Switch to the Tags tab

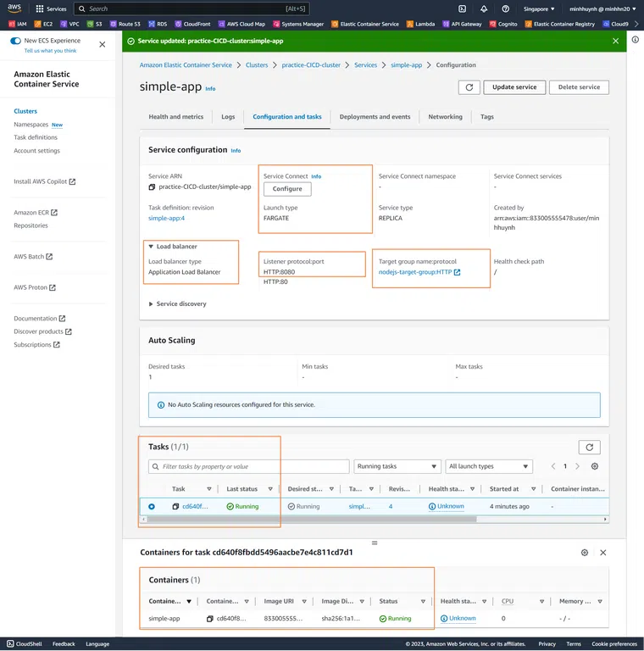487,117
